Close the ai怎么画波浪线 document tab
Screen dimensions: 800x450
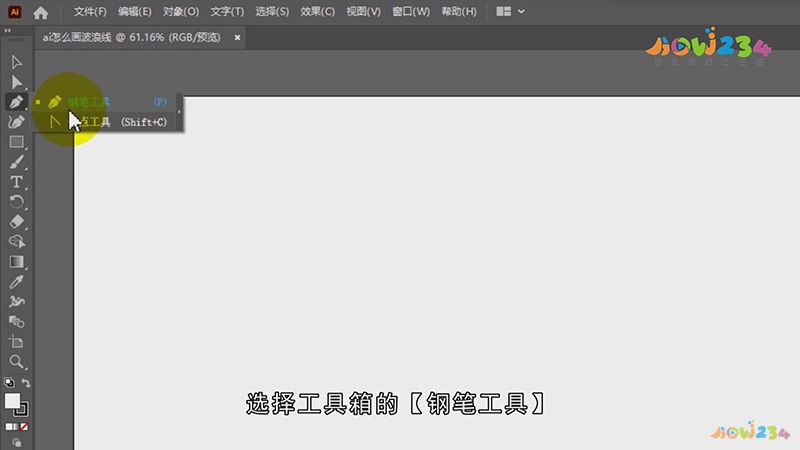(237, 37)
